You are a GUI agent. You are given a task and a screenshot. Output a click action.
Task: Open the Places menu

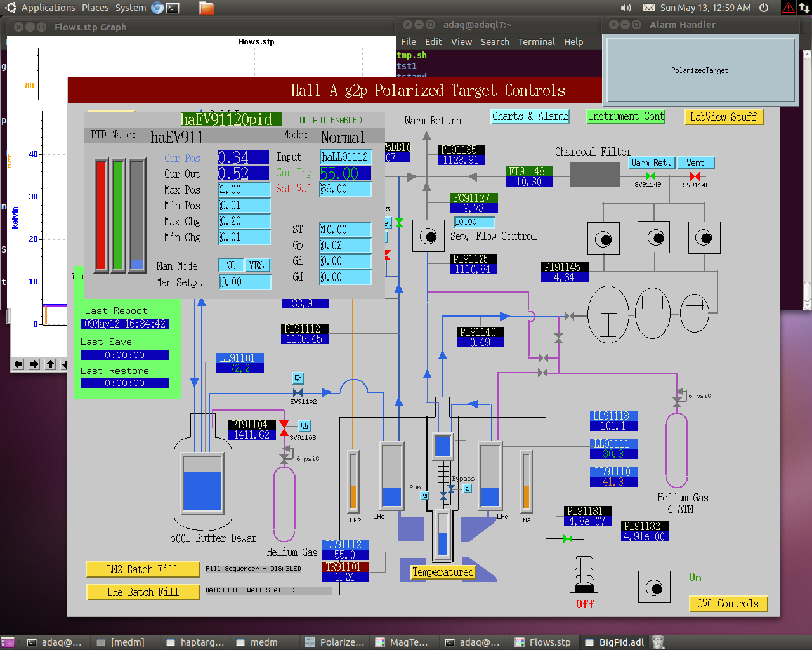pyautogui.click(x=95, y=8)
